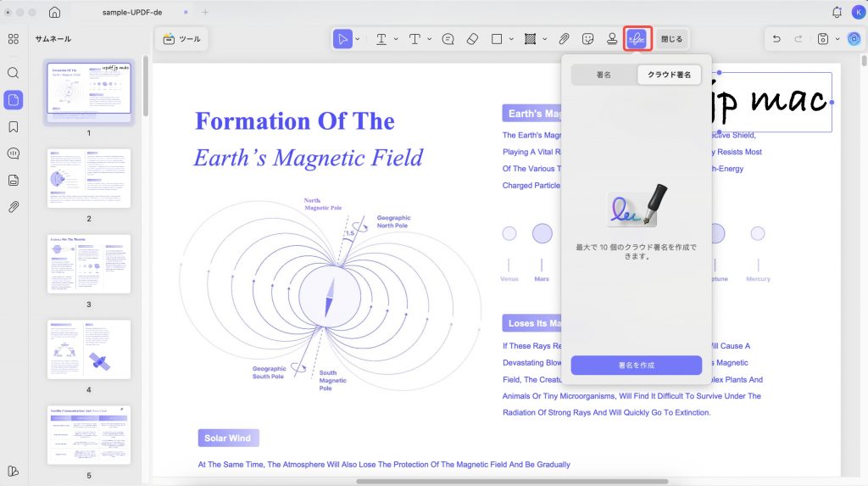Go to home screen icon
Screen dimensions: 868x486
coord(55,12)
